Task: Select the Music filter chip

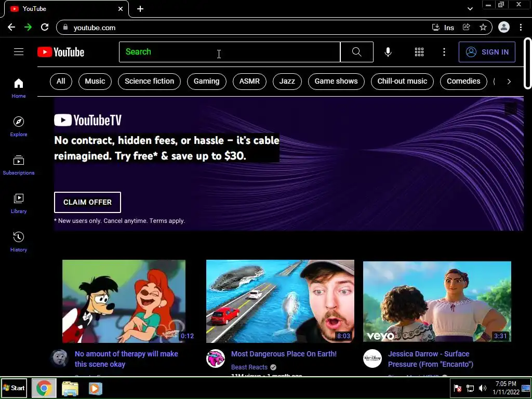Action: 95,82
